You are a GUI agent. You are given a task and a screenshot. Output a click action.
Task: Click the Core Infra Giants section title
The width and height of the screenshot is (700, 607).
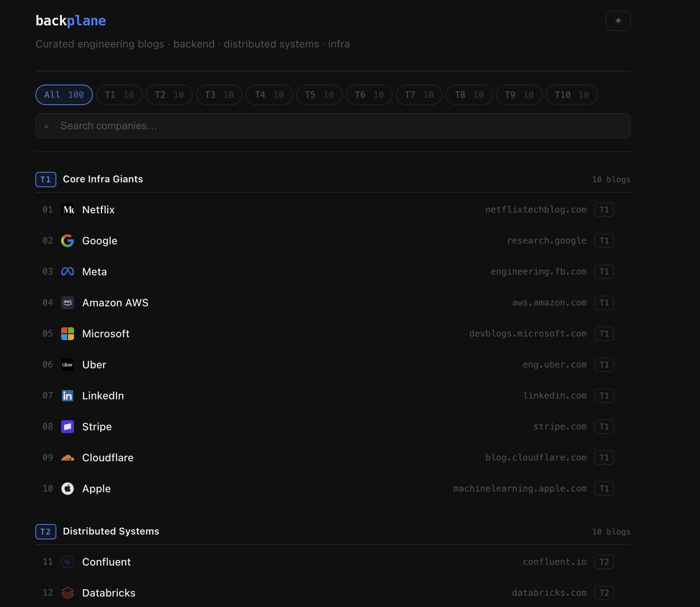(103, 179)
